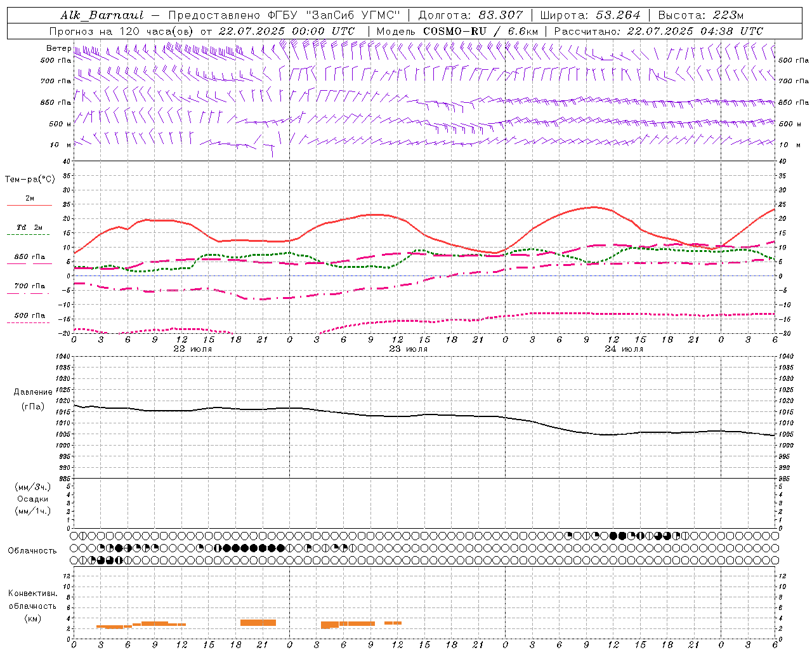Image resolution: width=812 pixels, height=650 pixels.
Task: Click the (гПа) unit label under Давление
Action: click(x=33, y=406)
